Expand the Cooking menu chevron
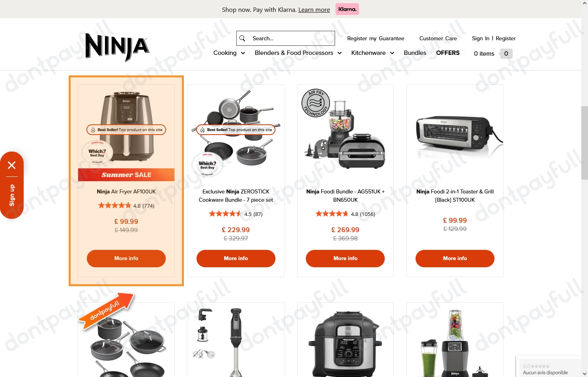 click(243, 53)
